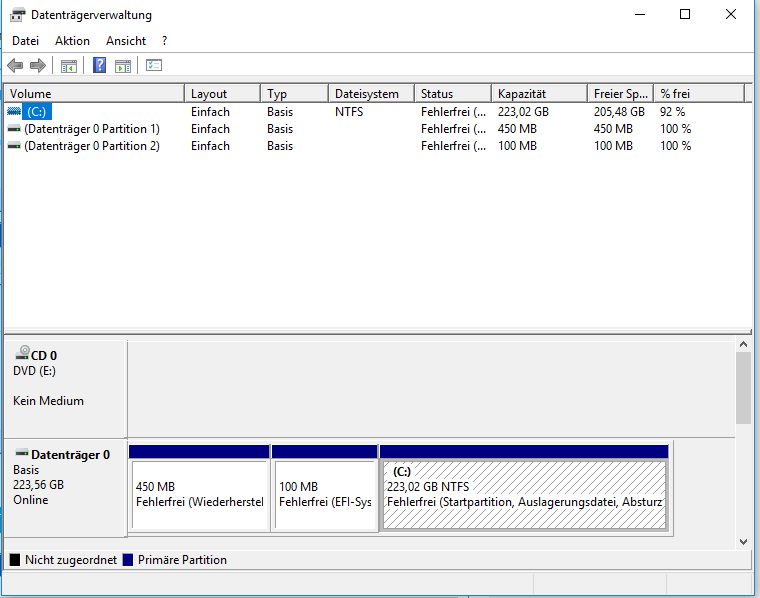Toggle the action pane toolbar icon
Image resolution: width=760 pixels, height=598 pixels.
point(123,65)
